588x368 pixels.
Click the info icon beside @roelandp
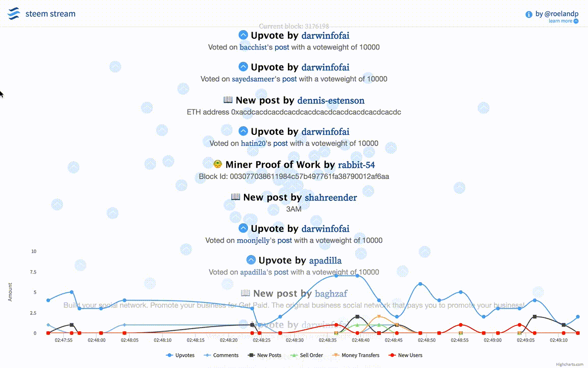pos(529,14)
